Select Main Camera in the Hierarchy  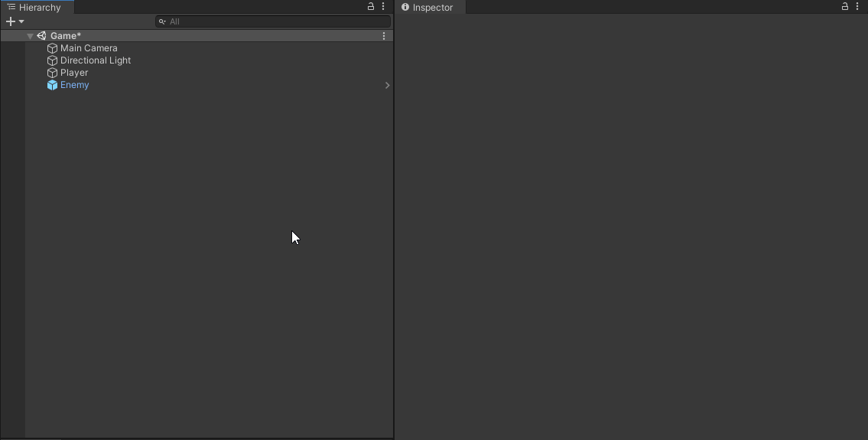[x=89, y=48]
